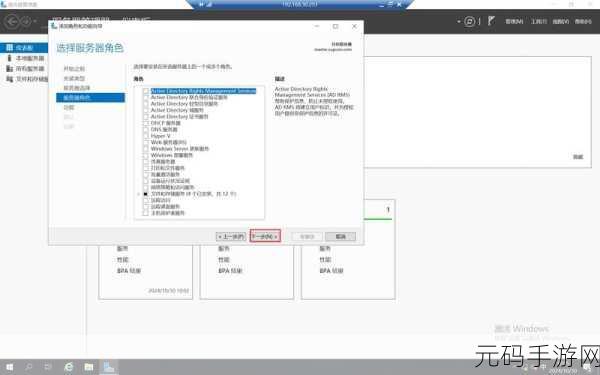
Task: Select the 打印和文件服务 role text
Action: tap(168, 168)
